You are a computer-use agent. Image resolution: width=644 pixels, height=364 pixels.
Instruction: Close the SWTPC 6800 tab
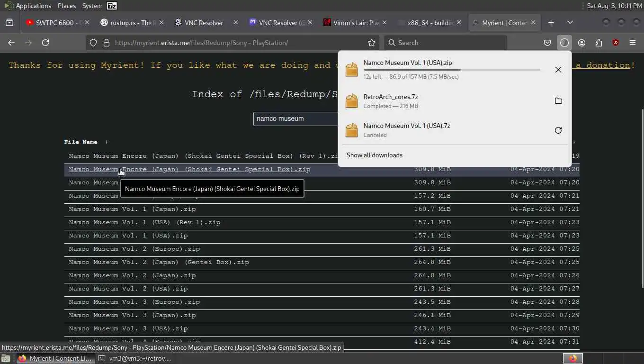(x=87, y=22)
